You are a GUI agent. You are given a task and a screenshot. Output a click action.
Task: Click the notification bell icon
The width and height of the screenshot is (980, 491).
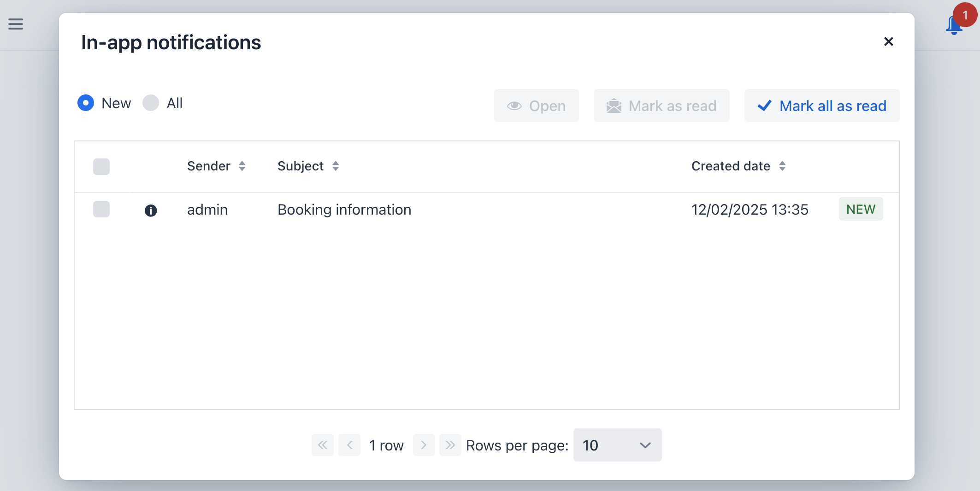(x=954, y=25)
